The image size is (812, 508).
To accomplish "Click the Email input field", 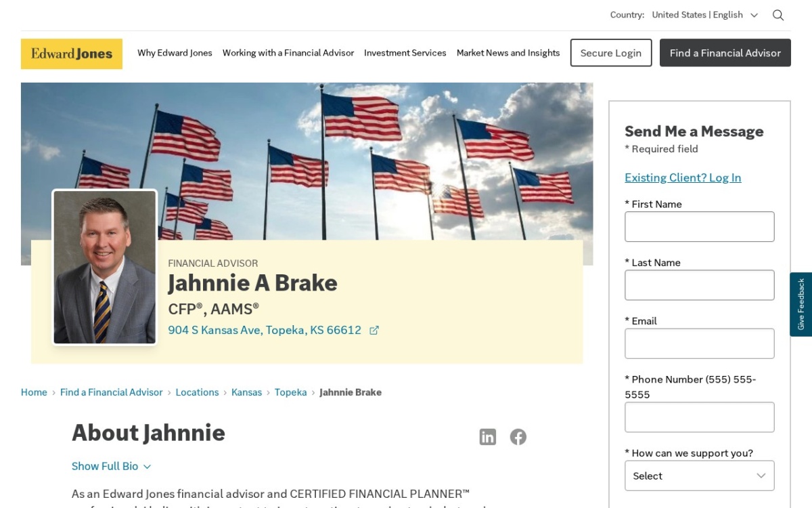I will click(x=699, y=343).
